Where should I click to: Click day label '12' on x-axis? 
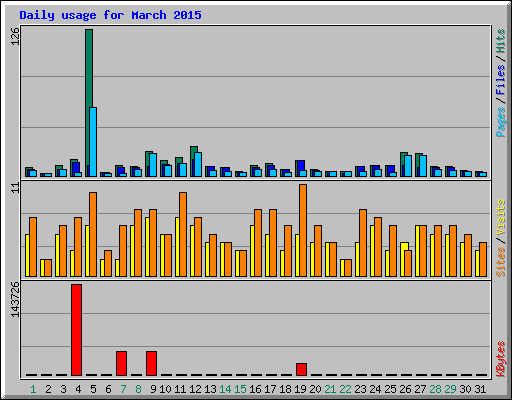click(x=195, y=389)
